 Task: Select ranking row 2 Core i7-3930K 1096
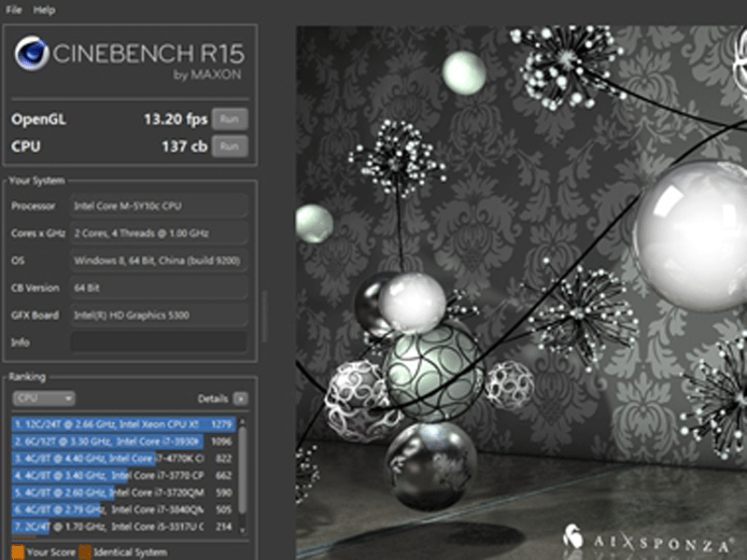(x=124, y=441)
